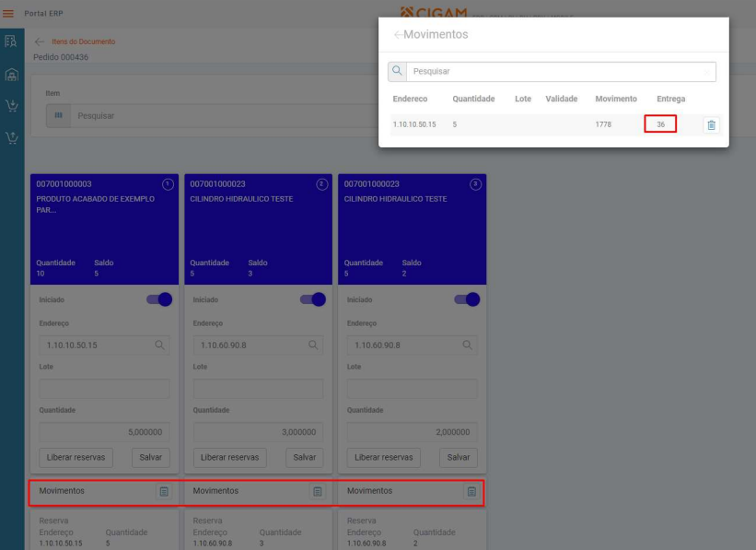
Task: Click Quantidade field showing 2,000000
Action: (x=413, y=432)
